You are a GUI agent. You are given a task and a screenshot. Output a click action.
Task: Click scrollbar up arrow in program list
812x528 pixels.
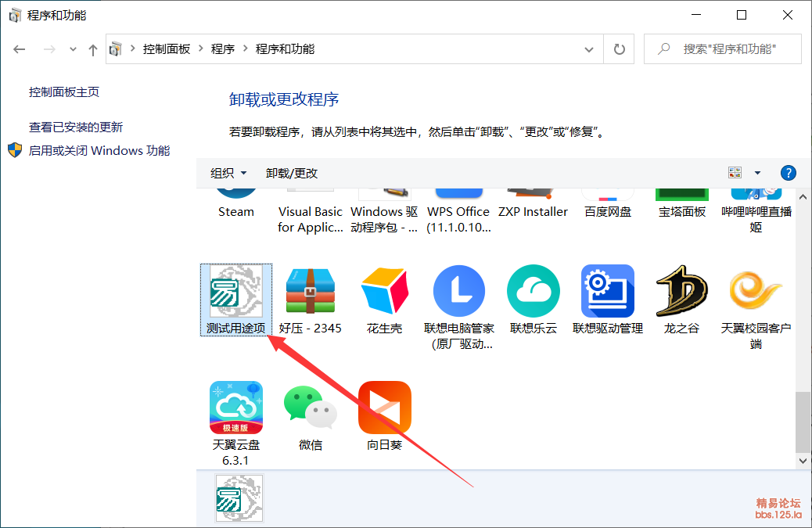click(803, 196)
